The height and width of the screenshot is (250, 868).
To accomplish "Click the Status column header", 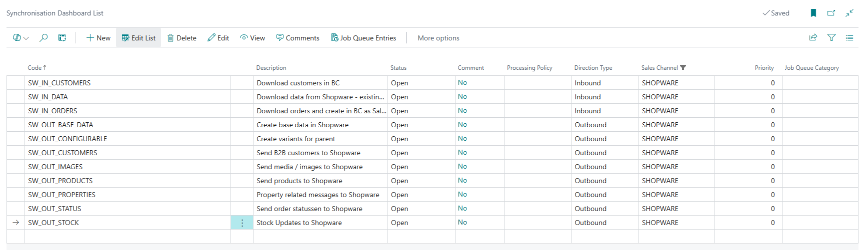I will (398, 68).
